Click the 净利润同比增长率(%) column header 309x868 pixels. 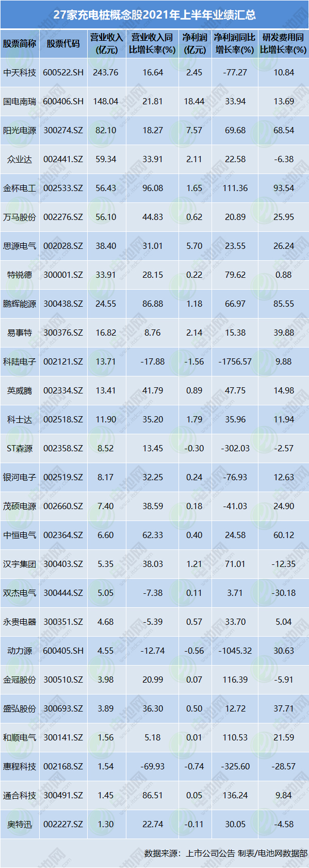[235, 43]
